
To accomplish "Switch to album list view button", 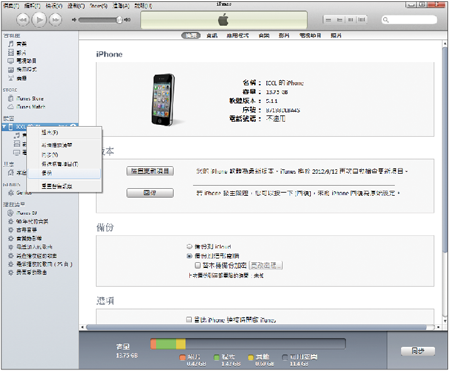I will click(339, 20).
